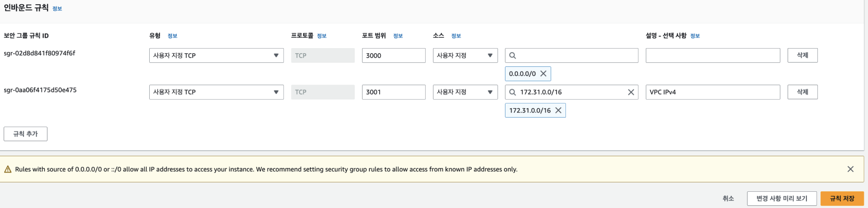This screenshot has width=868, height=208.
Task: Click the search icon in first source field
Action: point(512,55)
